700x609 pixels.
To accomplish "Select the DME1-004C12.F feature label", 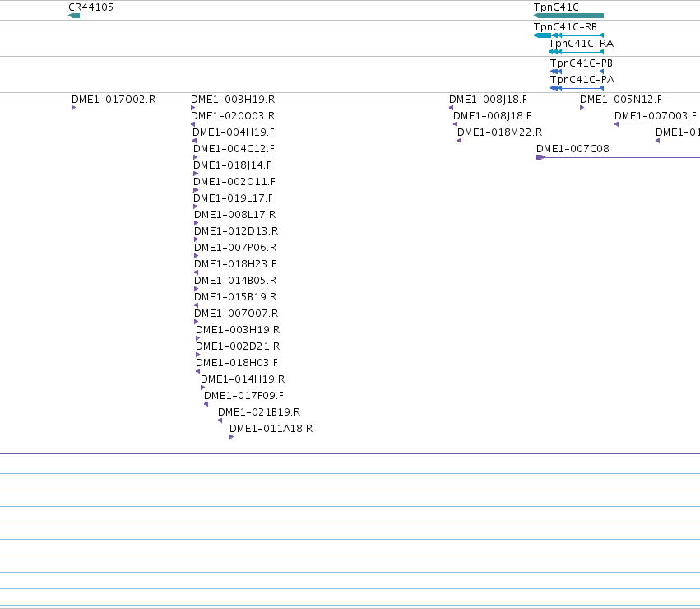I will pyautogui.click(x=234, y=149).
